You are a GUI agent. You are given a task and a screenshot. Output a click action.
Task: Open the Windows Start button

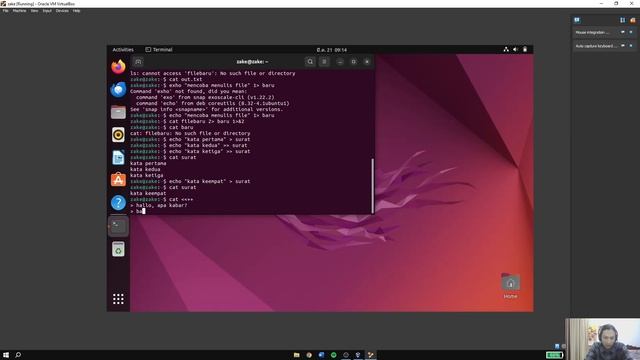[x=6, y=355]
